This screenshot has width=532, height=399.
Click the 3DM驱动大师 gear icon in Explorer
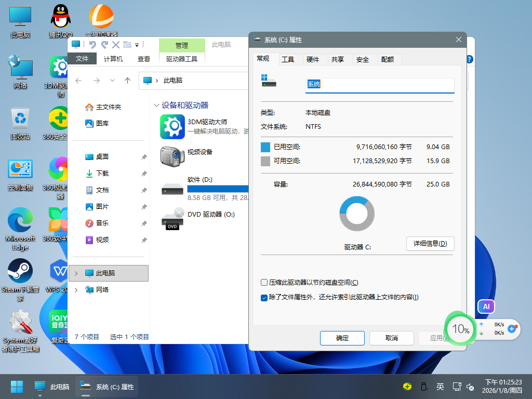click(172, 127)
